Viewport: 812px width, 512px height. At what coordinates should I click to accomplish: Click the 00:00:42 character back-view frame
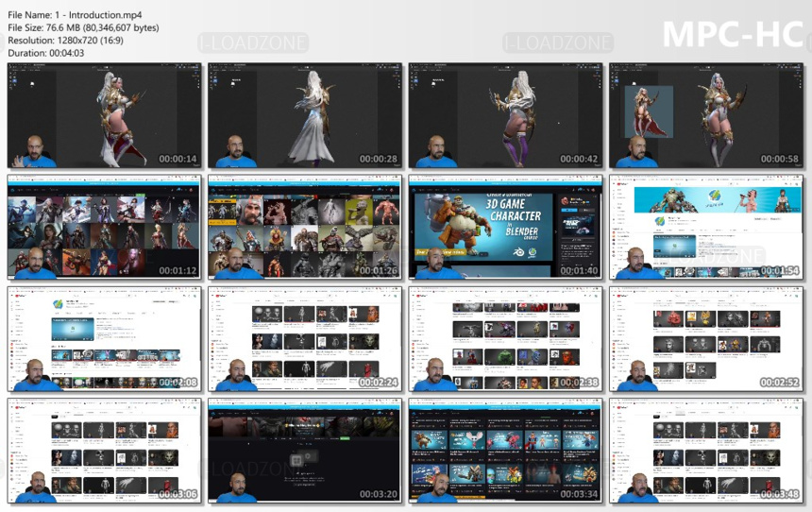point(506,115)
